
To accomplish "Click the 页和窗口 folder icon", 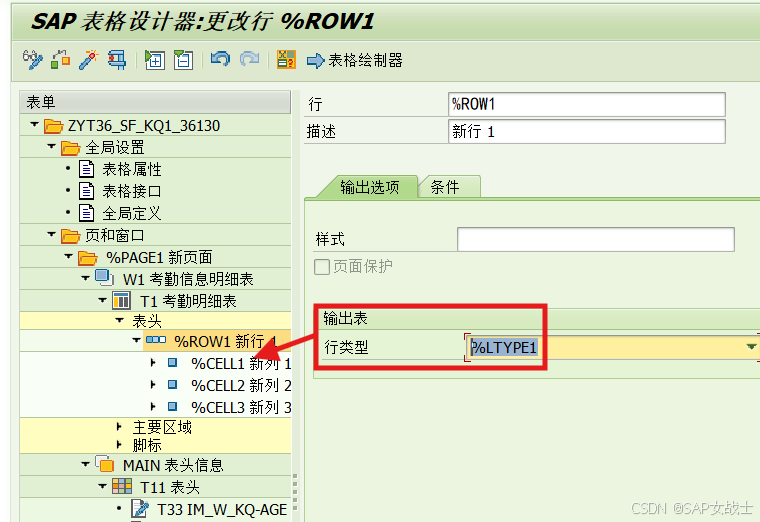I will pyautogui.click(x=71, y=236).
